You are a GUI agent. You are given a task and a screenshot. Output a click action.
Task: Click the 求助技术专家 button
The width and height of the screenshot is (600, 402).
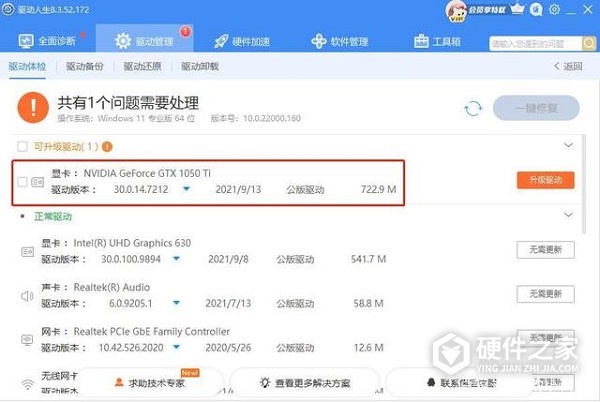coord(150,382)
